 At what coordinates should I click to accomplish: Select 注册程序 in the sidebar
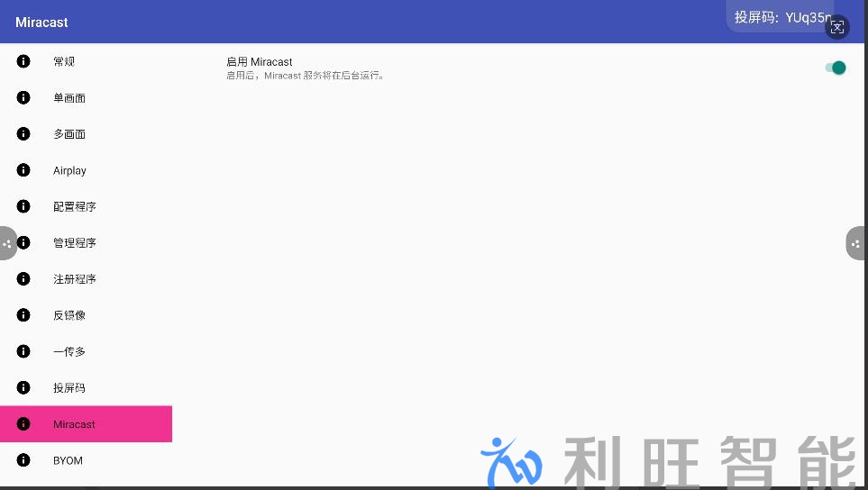pos(86,278)
